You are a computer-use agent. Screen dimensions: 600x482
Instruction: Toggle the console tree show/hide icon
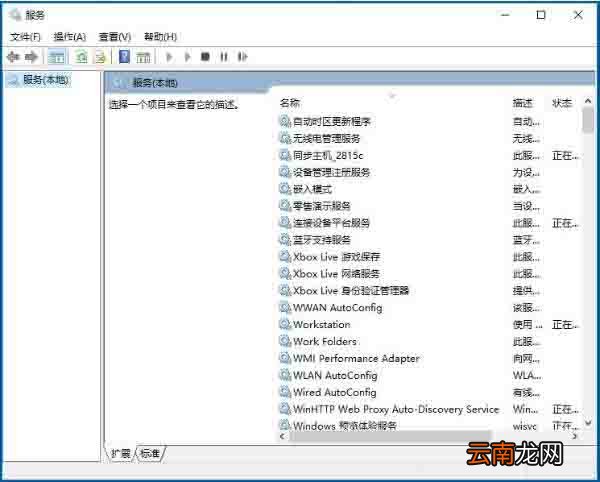click(x=56, y=57)
